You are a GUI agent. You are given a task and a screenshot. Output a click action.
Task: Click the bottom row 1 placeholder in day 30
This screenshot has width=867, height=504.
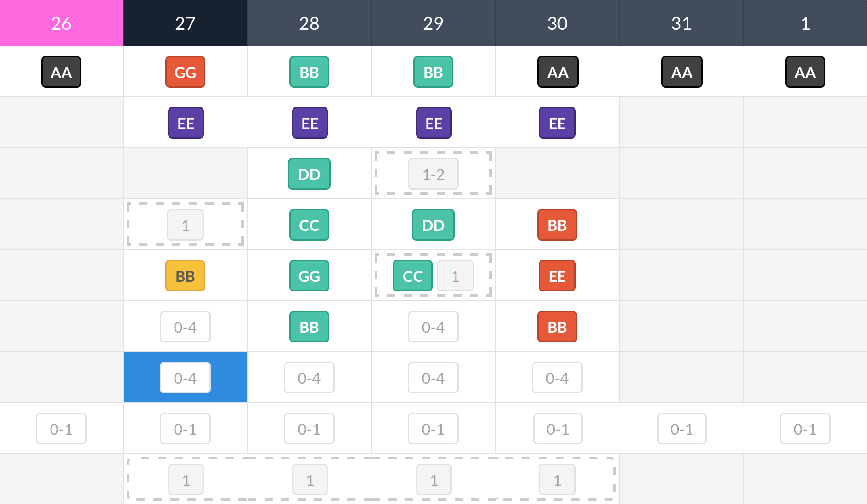pyautogui.click(x=557, y=480)
